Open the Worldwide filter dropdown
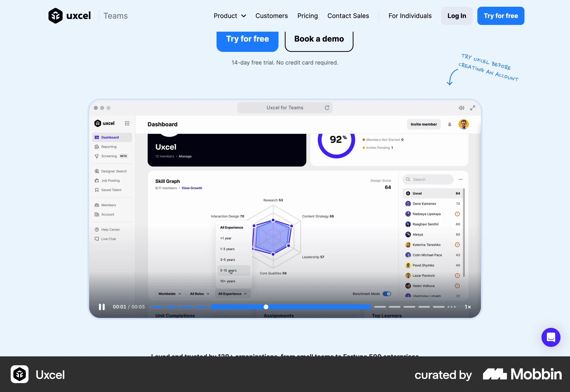This screenshot has height=392, width=570. pyautogui.click(x=169, y=294)
